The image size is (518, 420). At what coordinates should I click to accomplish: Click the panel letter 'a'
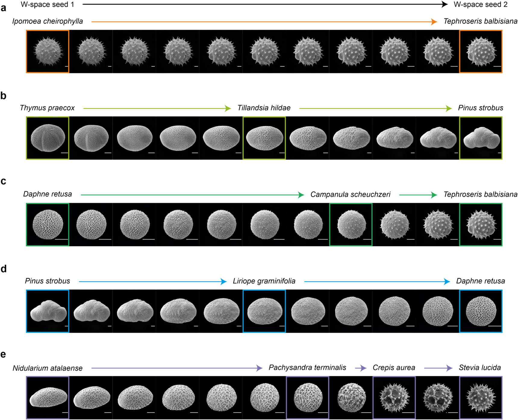4,8
